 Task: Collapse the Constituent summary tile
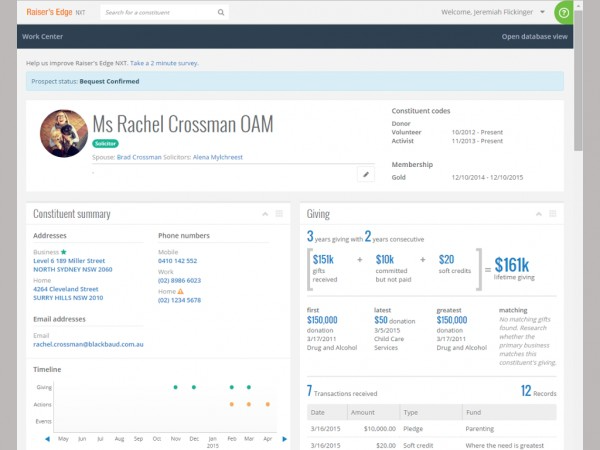(x=265, y=214)
